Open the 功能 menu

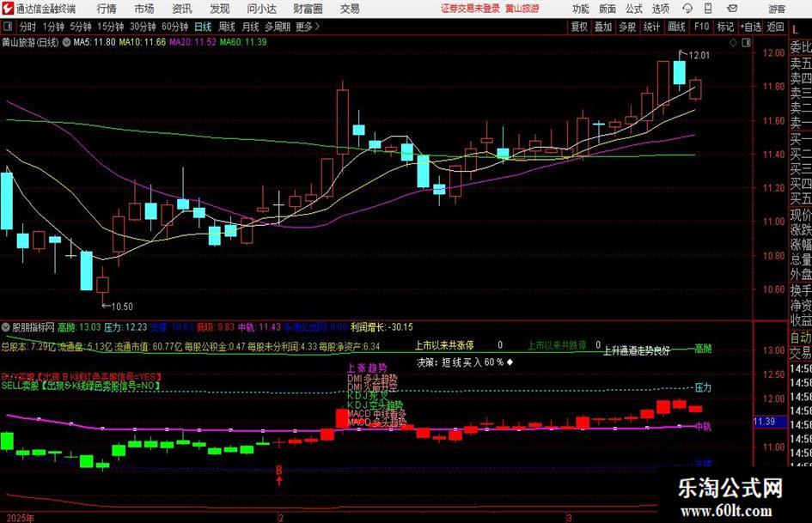click(581, 9)
